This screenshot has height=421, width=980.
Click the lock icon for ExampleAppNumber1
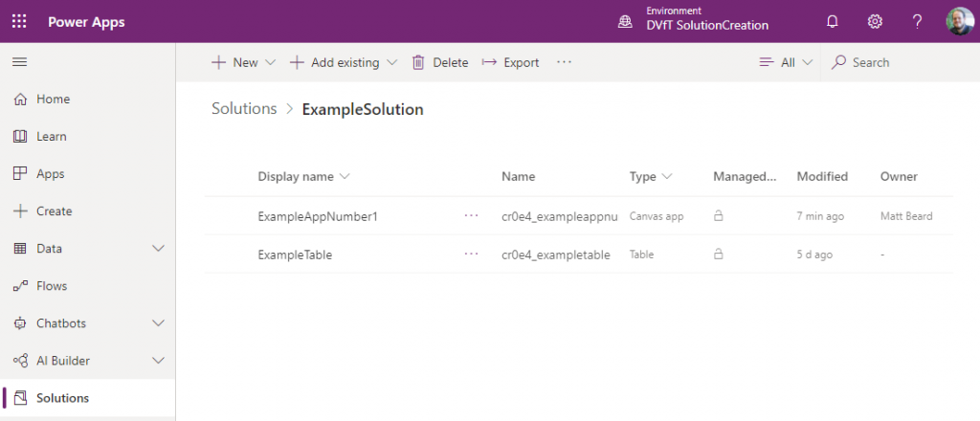tap(719, 216)
